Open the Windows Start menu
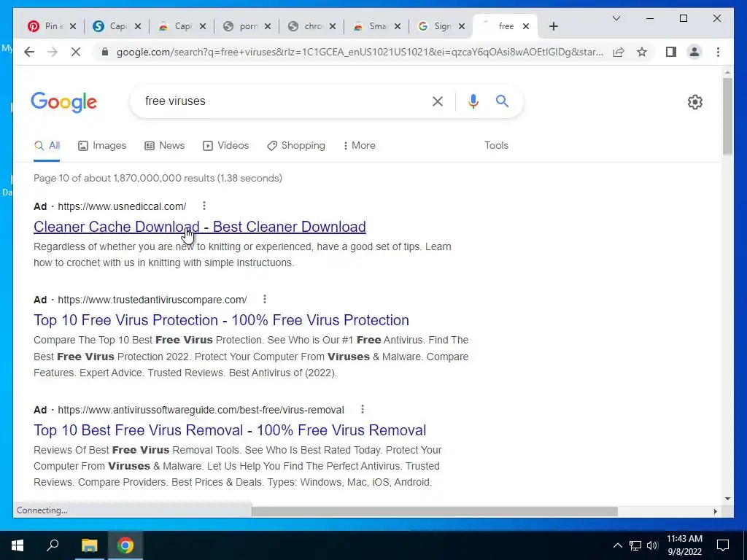 click(18, 545)
